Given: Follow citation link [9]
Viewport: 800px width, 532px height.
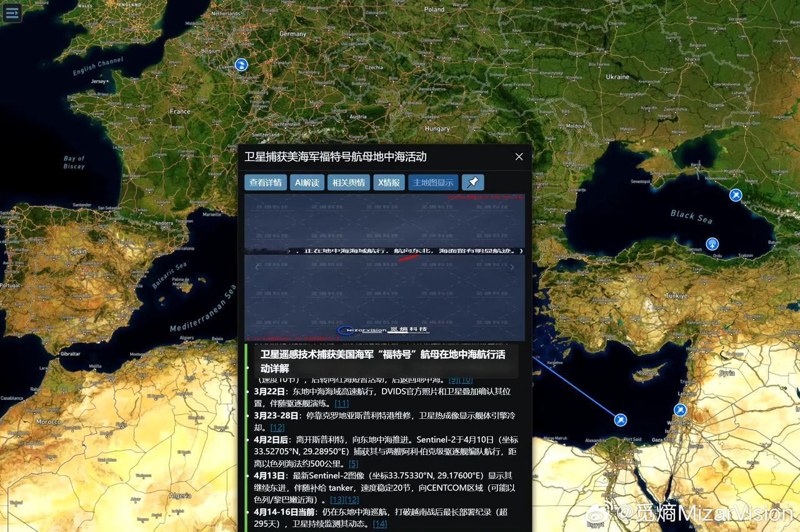Looking at the screenshot, I should click(454, 379).
